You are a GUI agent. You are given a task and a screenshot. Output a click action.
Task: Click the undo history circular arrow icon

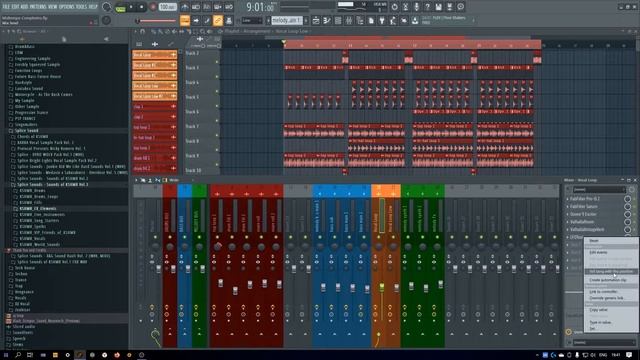pyautogui.click(x=394, y=7)
